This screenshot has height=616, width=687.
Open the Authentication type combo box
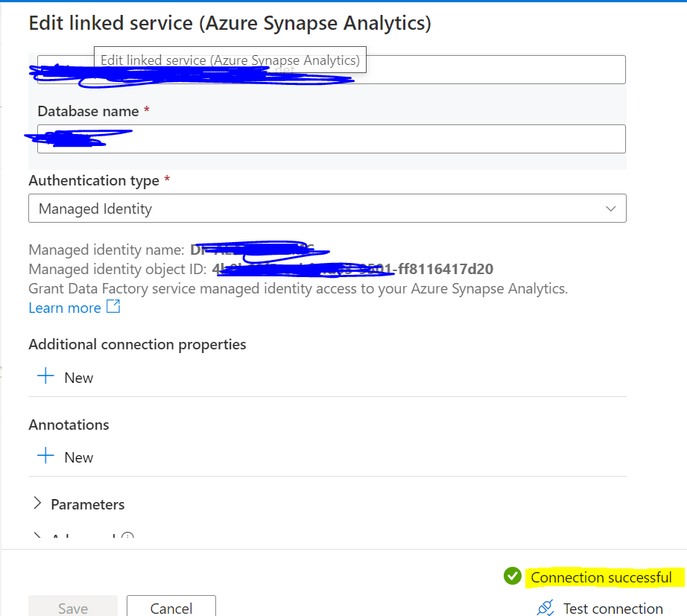point(328,209)
